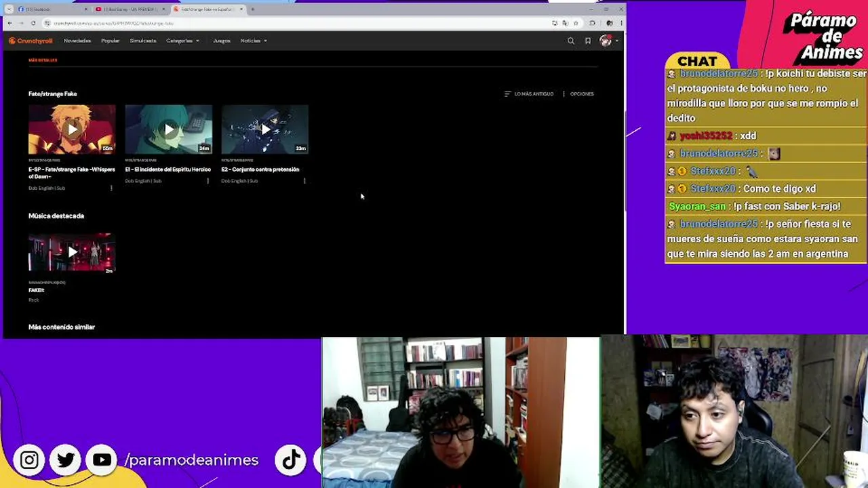The width and height of the screenshot is (868, 488).
Task: Open the FAKEit music title
Action: click(x=37, y=290)
